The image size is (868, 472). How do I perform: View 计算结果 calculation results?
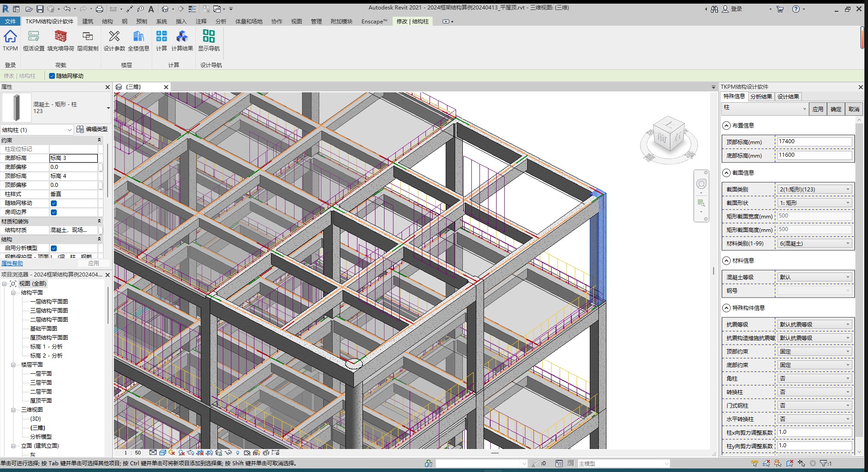pos(182,40)
